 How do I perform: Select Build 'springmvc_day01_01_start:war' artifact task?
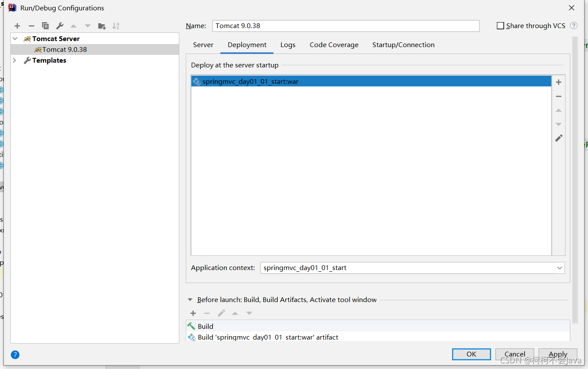click(378, 337)
